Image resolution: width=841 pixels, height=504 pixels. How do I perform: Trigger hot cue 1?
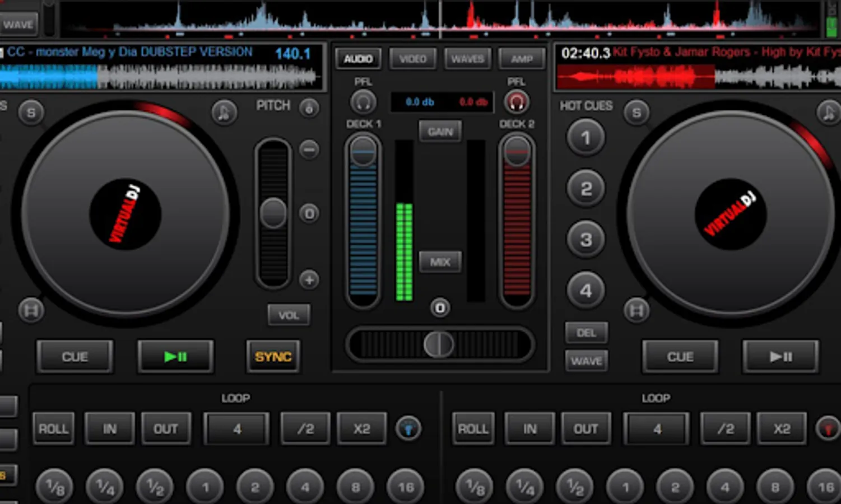(x=586, y=137)
